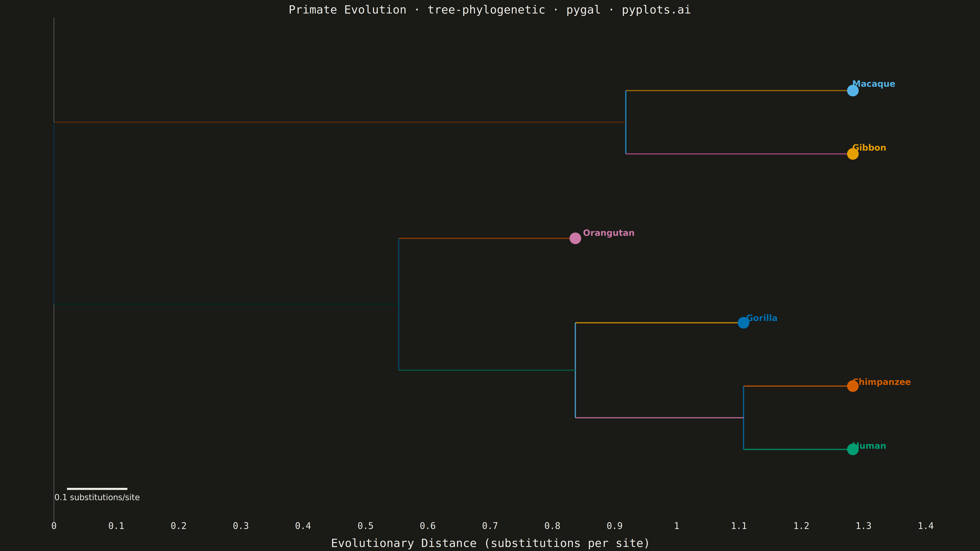Click the chart title text
The width and height of the screenshot is (980, 551).
point(490,10)
